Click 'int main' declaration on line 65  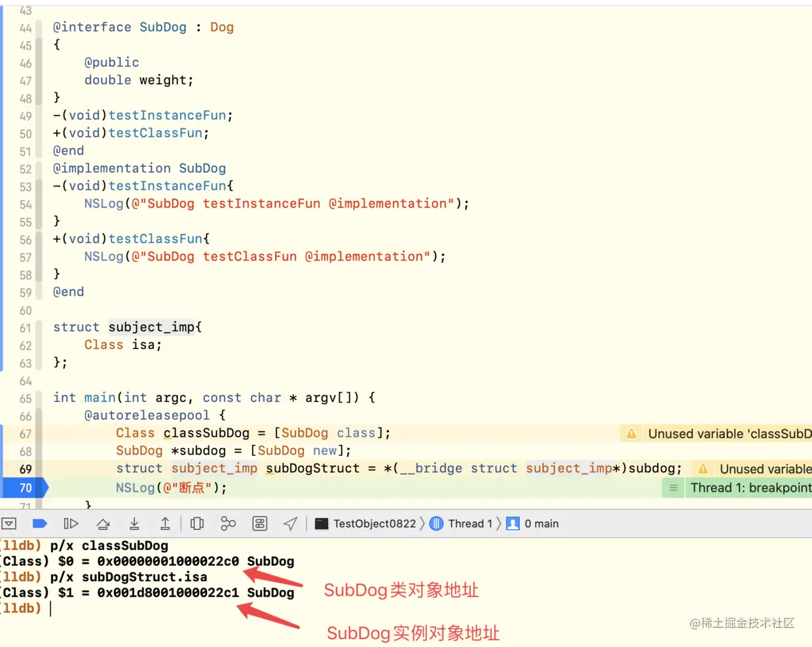(x=84, y=397)
